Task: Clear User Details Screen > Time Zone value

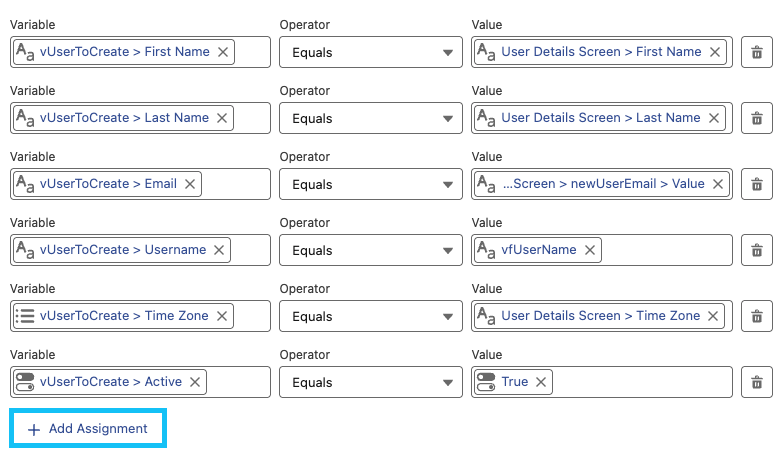Action: pyautogui.click(x=713, y=316)
